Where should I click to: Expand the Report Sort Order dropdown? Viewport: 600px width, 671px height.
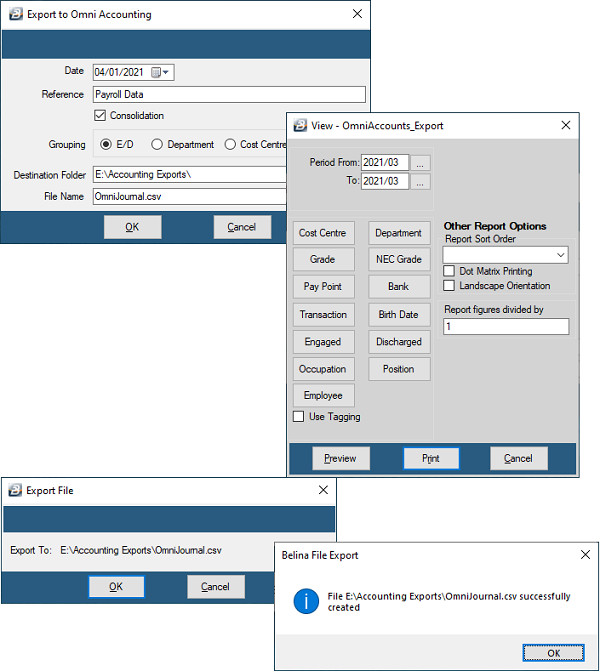tap(561, 255)
